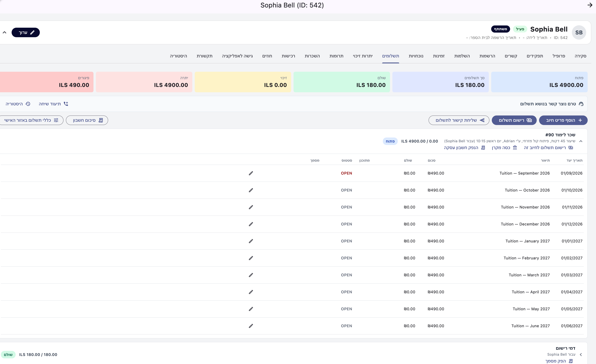Click the ערוך edit button
Viewport: 596px width, 364px height.
[26, 32]
